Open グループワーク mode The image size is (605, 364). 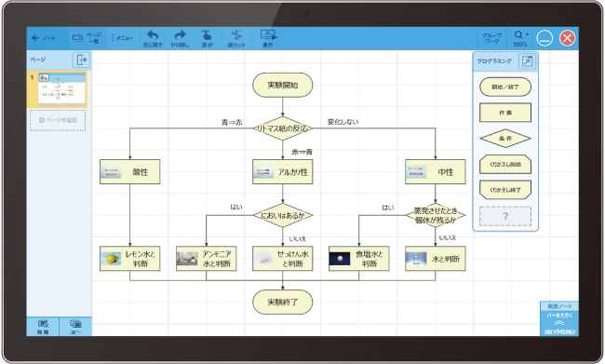click(492, 38)
